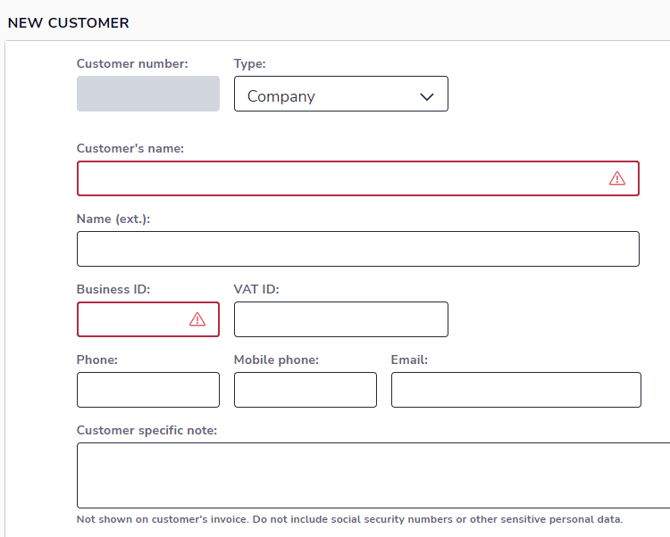Click the 'VAT ID:' label
The image size is (670, 537).
pyautogui.click(x=256, y=289)
